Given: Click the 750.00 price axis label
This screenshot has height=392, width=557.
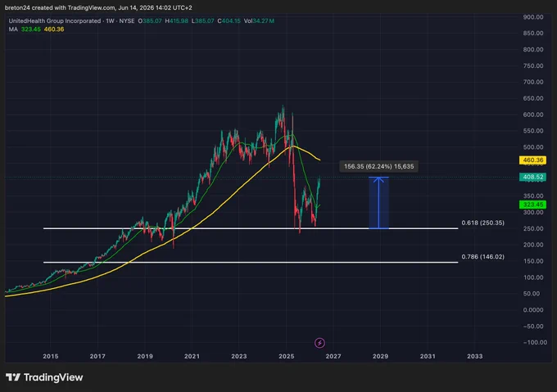Looking at the screenshot, I should 533,65.
